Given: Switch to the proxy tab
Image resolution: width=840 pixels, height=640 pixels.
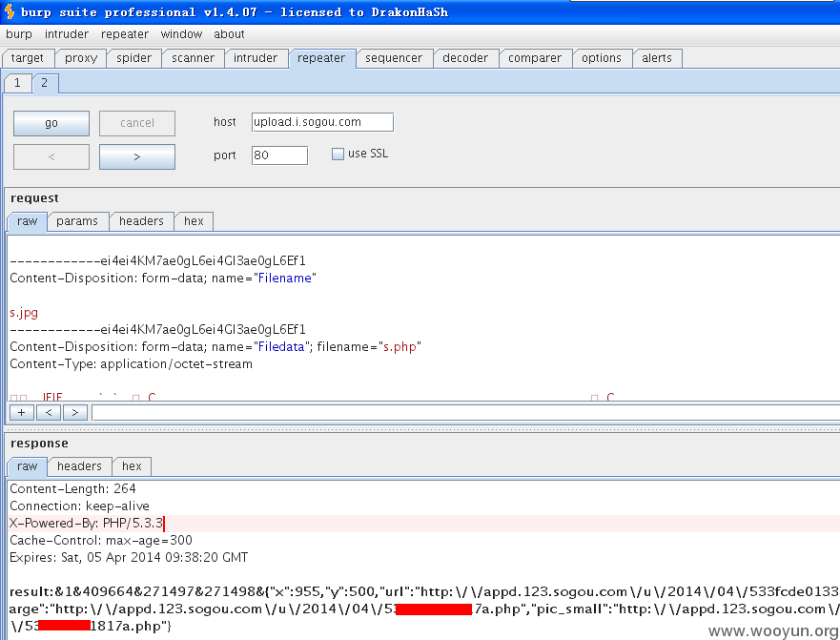Looking at the screenshot, I should click(81, 58).
